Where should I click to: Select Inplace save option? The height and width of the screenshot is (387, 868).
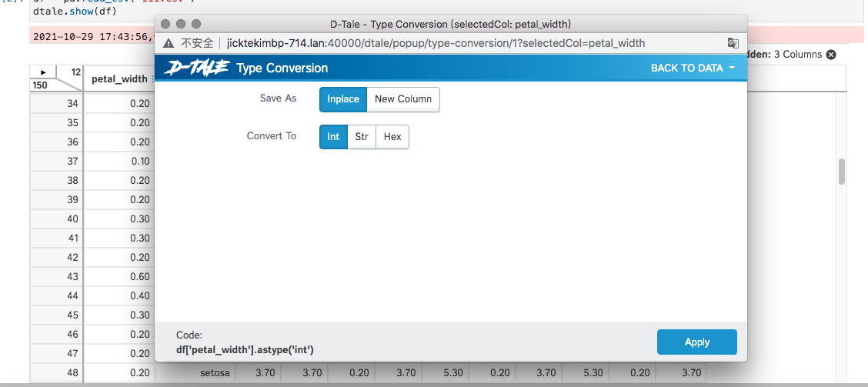coord(343,99)
